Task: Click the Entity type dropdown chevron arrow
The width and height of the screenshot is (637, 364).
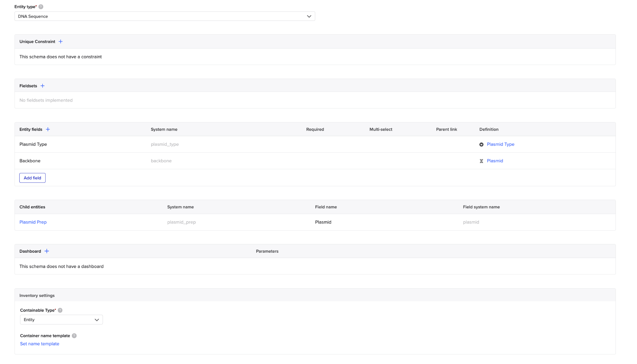Action: pyautogui.click(x=309, y=16)
